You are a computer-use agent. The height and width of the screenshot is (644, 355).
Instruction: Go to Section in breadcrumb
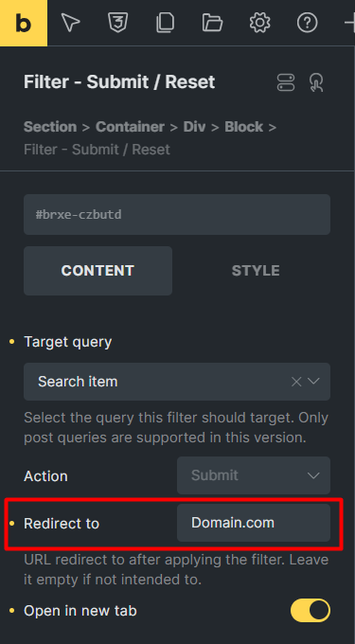50,127
